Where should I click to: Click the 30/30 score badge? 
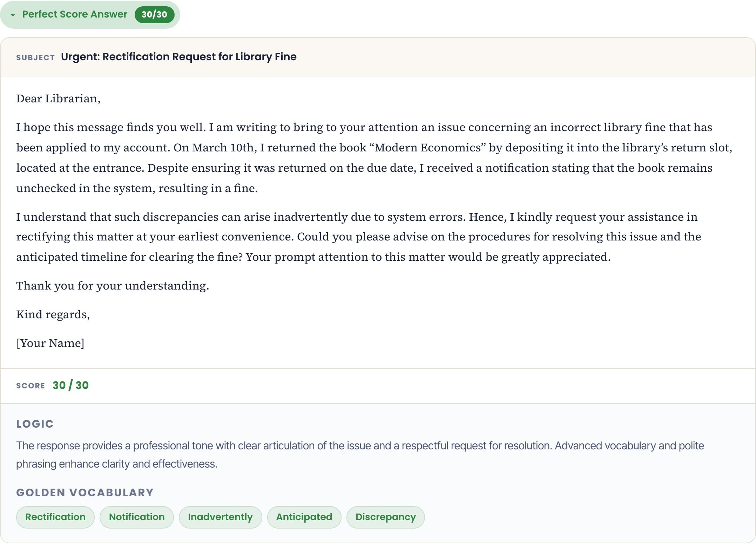[154, 14]
